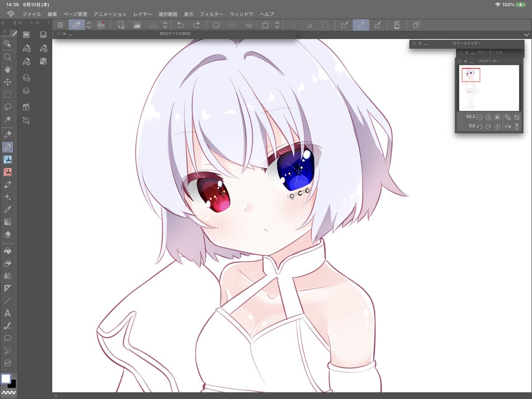The width and height of the screenshot is (532, 399).
Task: Open the レイヤー menu
Action: point(143,14)
